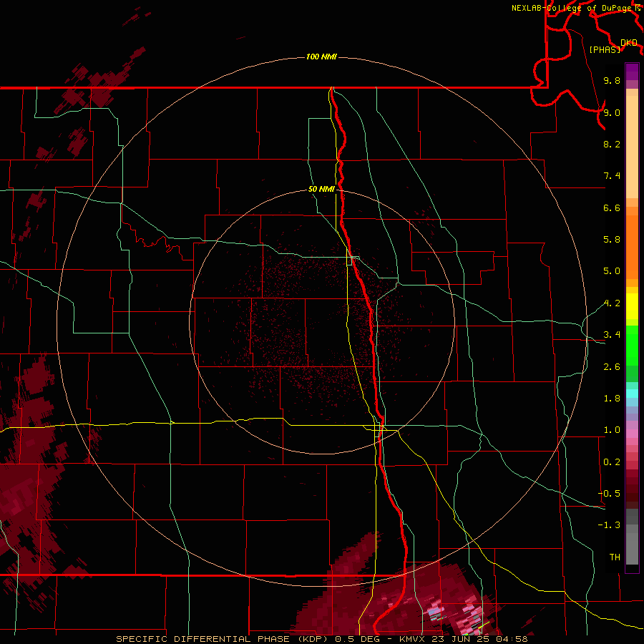Click the 1.8 scale value
The image size is (644, 644).
612,399
